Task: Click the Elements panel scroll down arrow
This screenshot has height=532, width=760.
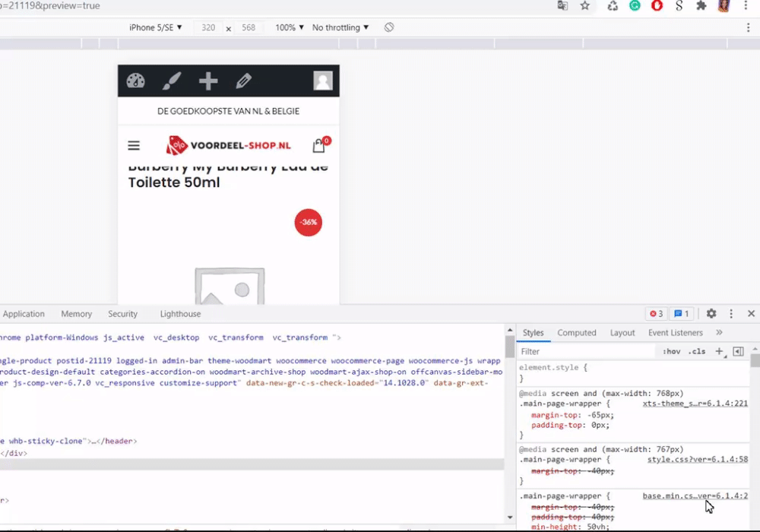Action: coord(510,518)
